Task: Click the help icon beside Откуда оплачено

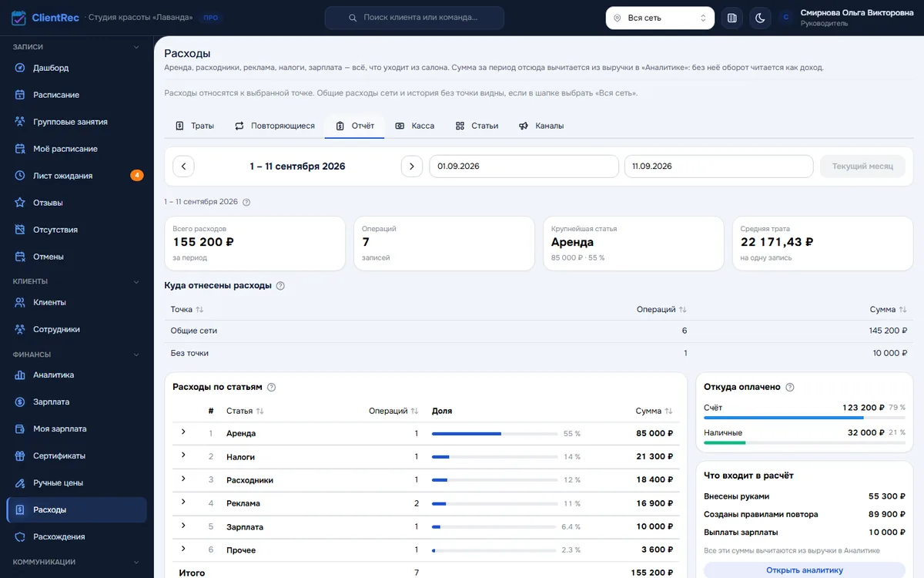Action: (790, 387)
